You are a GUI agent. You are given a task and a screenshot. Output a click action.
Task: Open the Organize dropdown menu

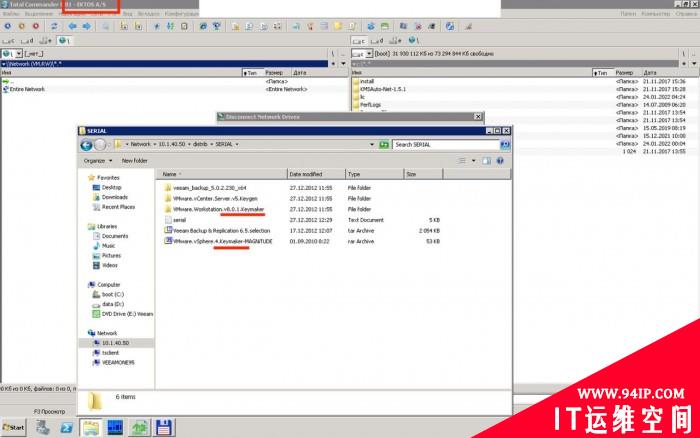pyautogui.click(x=98, y=161)
